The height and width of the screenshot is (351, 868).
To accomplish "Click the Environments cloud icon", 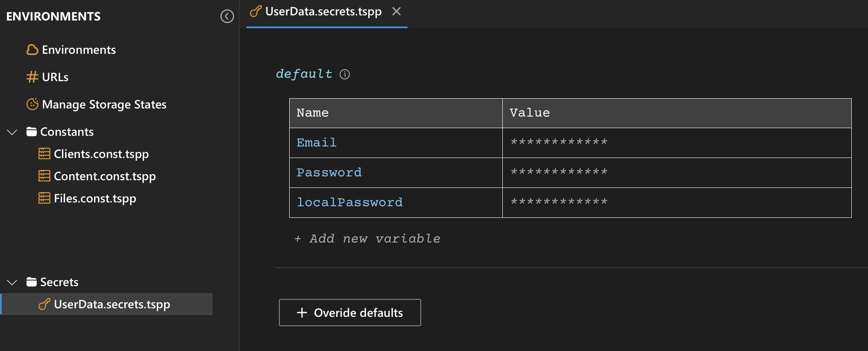I will tap(32, 50).
